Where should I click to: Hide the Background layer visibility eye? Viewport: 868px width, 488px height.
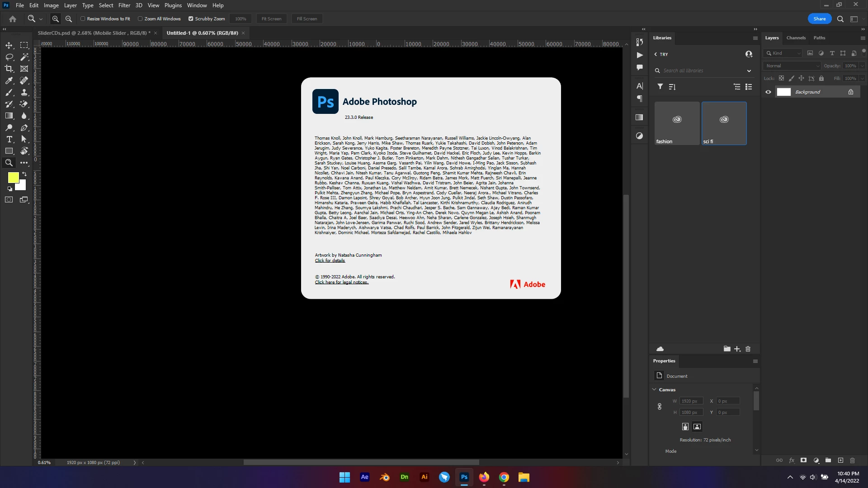pos(768,92)
